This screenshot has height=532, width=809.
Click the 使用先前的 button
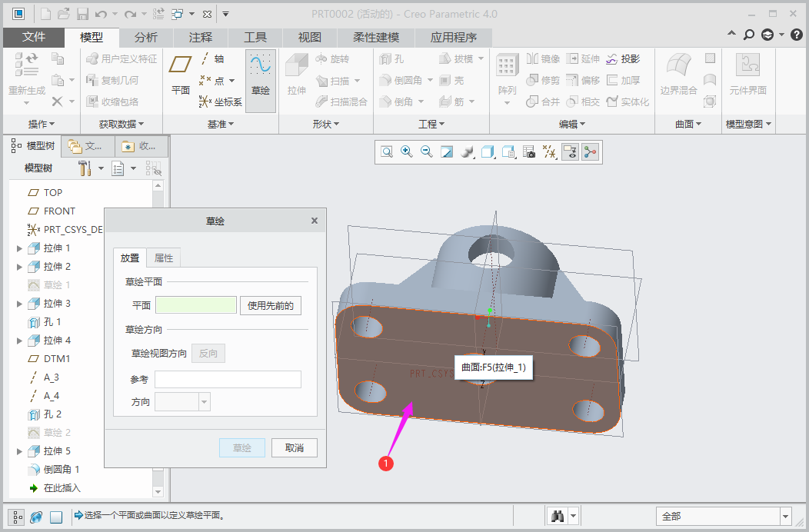click(x=271, y=305)
